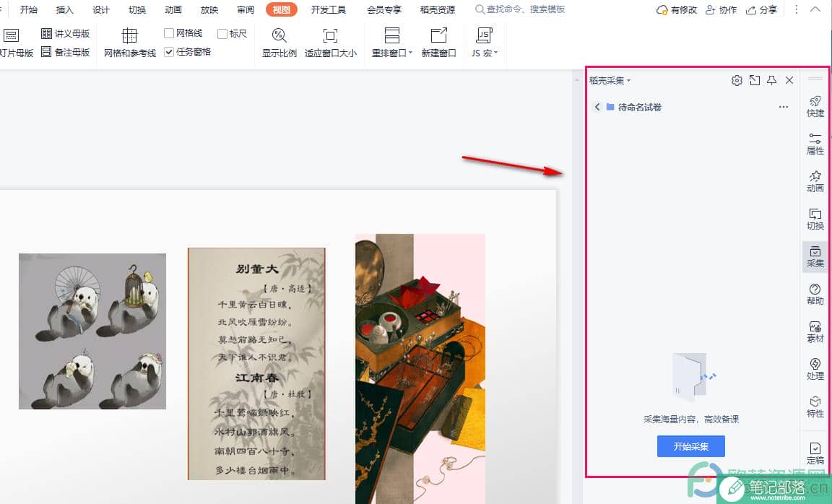This screenshot has height=504, width=832.
Task: Switch to the 放映 ribbon tab
Action: (x=209, y=9)
